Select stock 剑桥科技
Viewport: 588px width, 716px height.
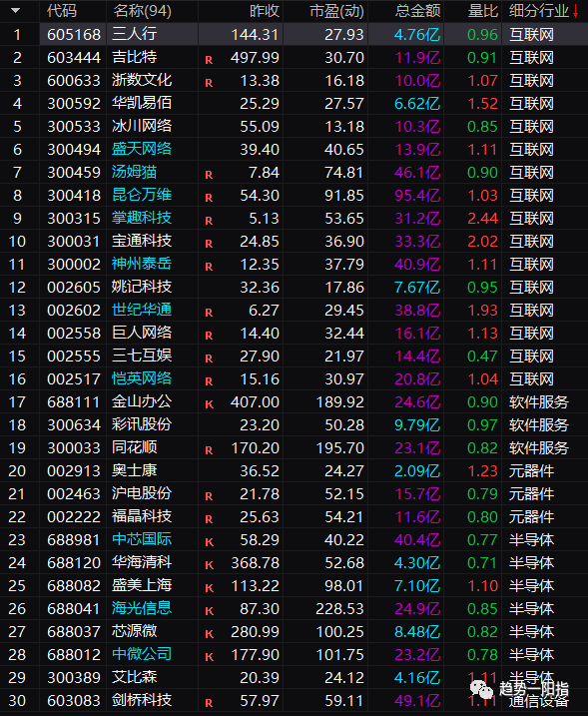tap(142, 700)
